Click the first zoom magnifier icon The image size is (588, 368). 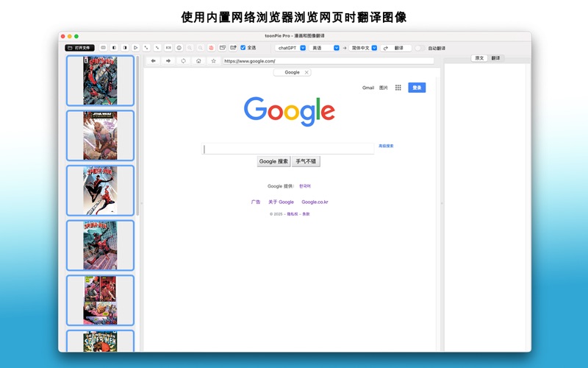[190, 48]
